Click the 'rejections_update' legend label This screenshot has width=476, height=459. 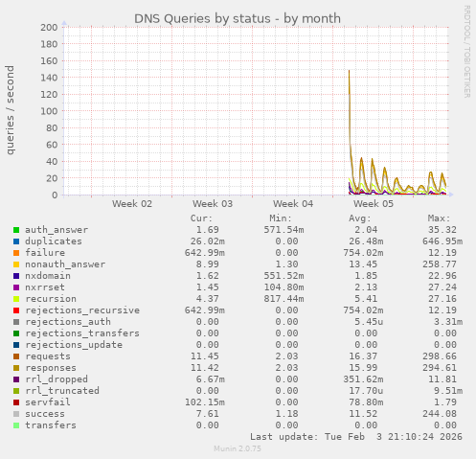tap(74, 345)
